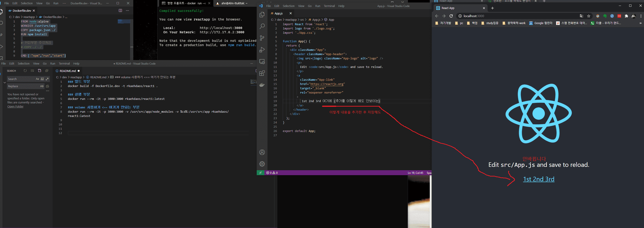Open Selection menu in README VS Code
The width and height of the screenshot is (644, 228).
(x=24, y=63)
